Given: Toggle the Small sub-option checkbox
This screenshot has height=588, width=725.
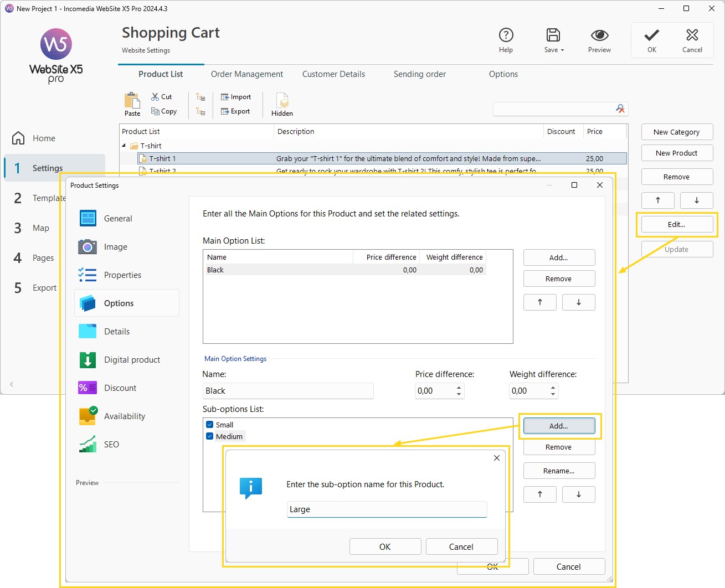Looking at the screenshot, I should (x=210, y=425).
